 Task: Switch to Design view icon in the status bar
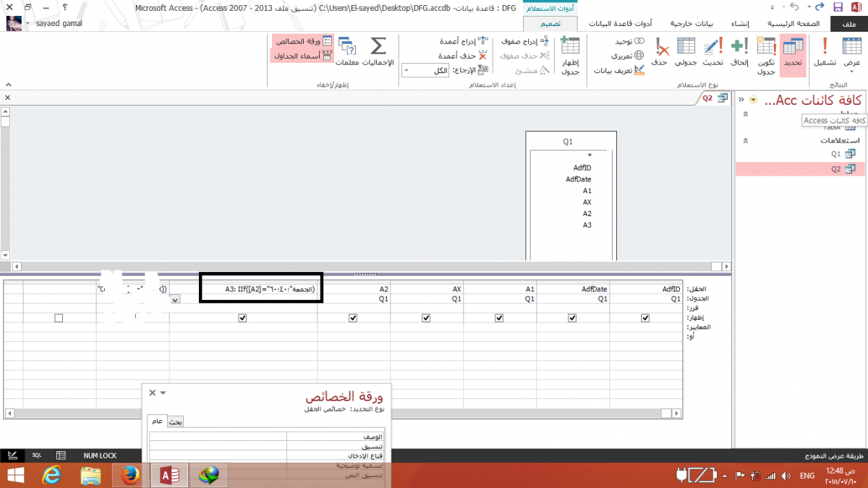12,455
